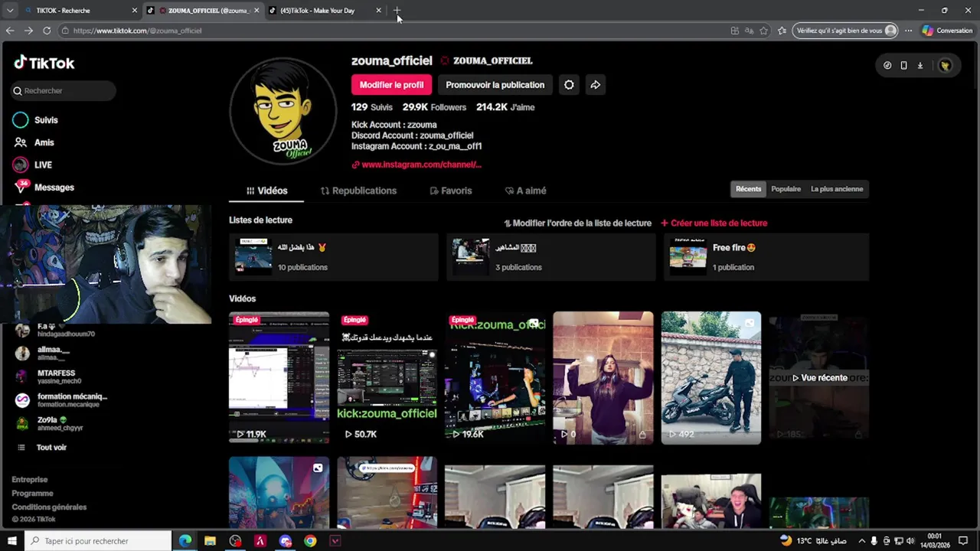Click the Rechercher search field

click(x=63, y=90)
